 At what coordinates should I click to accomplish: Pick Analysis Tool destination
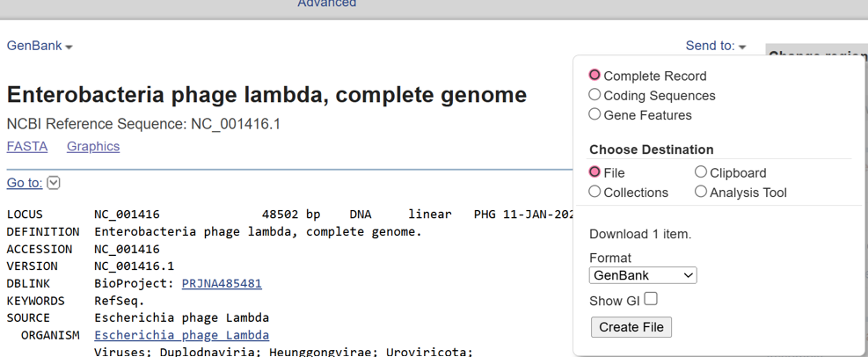[x=701, y=192]
